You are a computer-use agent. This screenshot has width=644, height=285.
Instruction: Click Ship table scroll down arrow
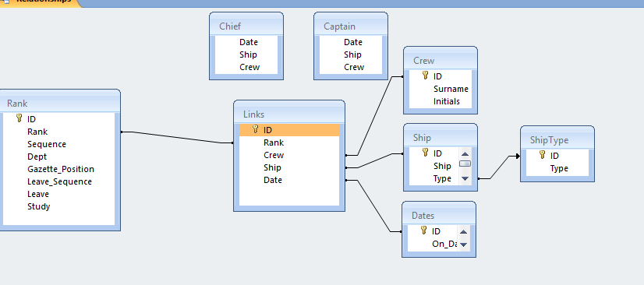click(465, 178)
